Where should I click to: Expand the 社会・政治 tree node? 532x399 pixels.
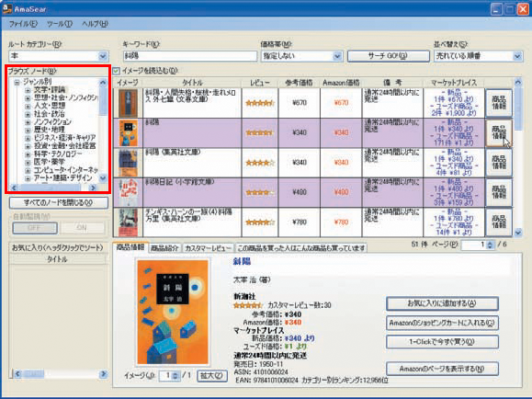[x=28, y=114]
